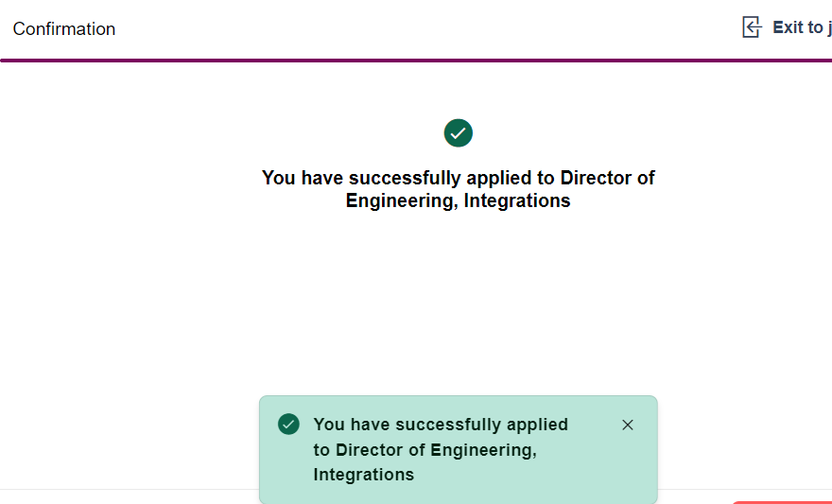Image resolution: width=832 pixels, height=504 pixels.
Task: Click the word 'Engineering,' in the toast message
Action: tap(483, 450)
